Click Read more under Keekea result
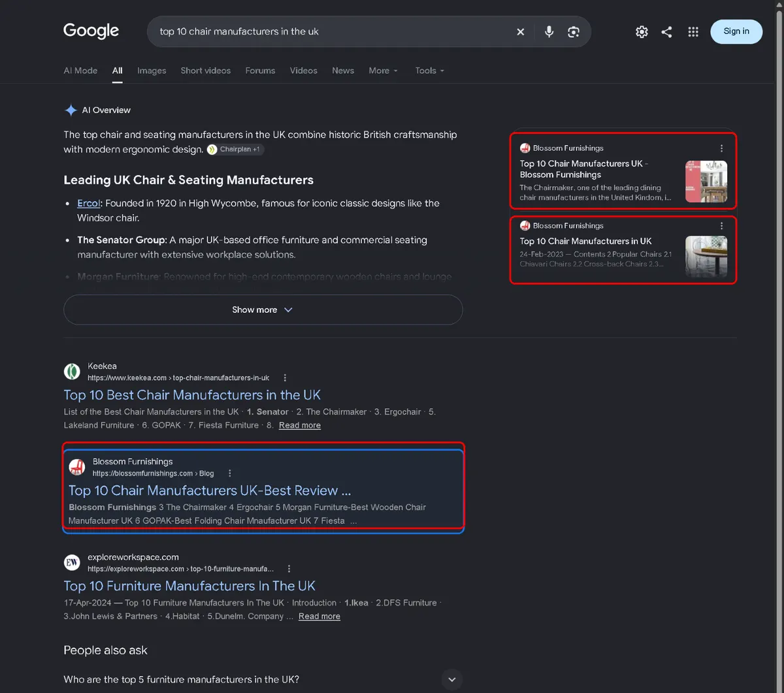Screen dimensions: 784x693 click(x=300, y=425)
